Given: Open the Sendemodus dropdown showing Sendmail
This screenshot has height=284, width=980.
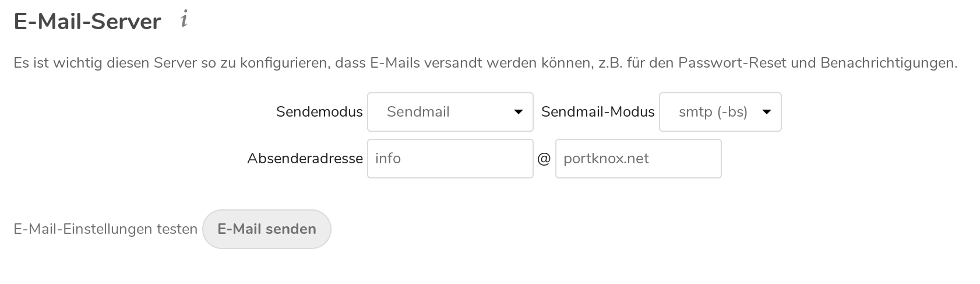Looking at the screenshot, I should 450,112.
